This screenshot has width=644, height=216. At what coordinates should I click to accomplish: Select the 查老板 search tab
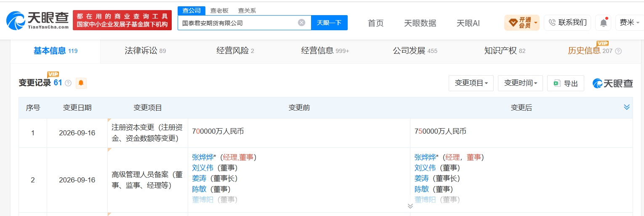[219, 11]
